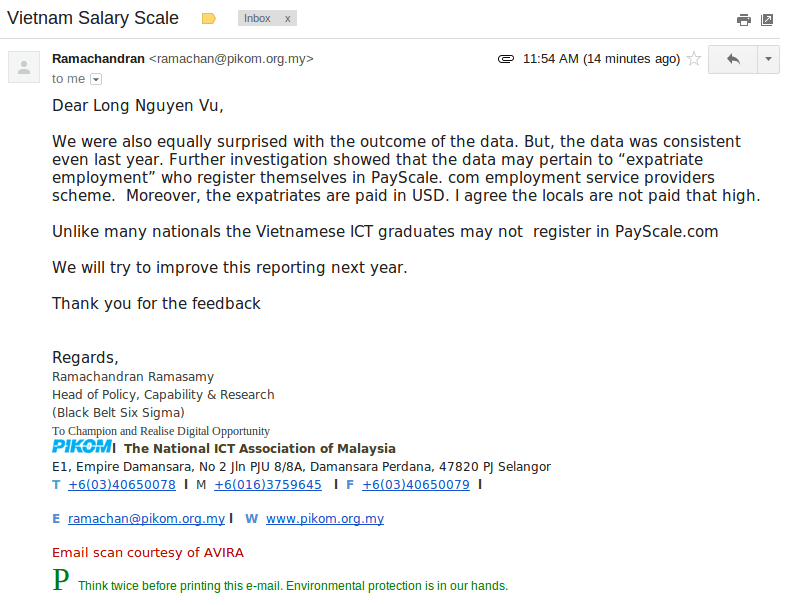Open the more reply options dropdown
The height and width of the screenshot is (605, 802).
[768, 59]
